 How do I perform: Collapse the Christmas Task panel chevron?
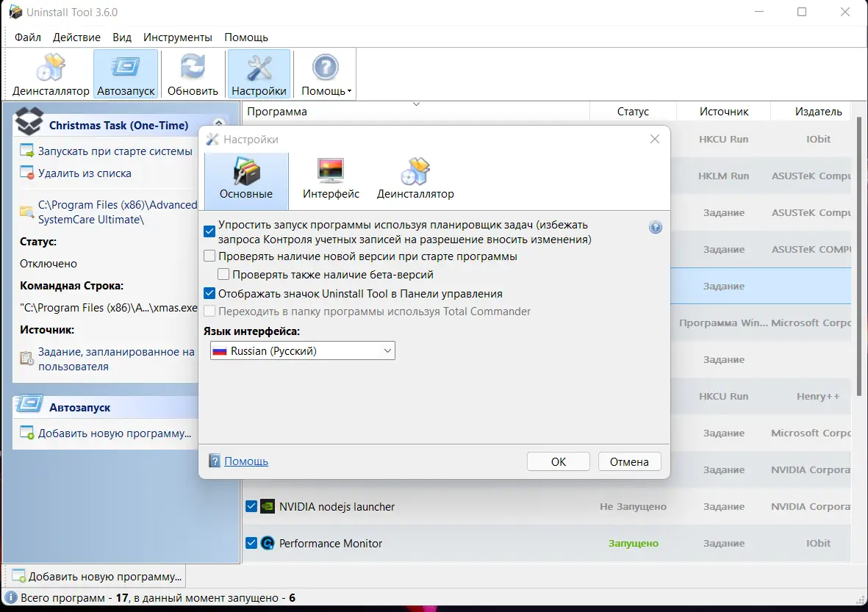[x=219, y=123]
